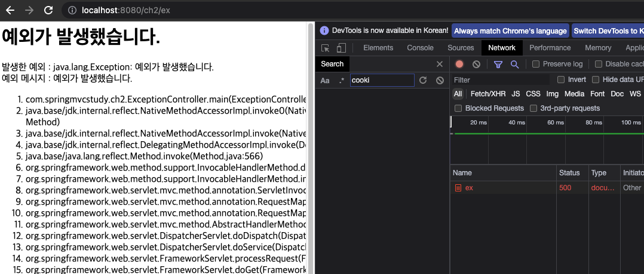Clear the network log
The image size is (644, 274).
tap(477, 64)
